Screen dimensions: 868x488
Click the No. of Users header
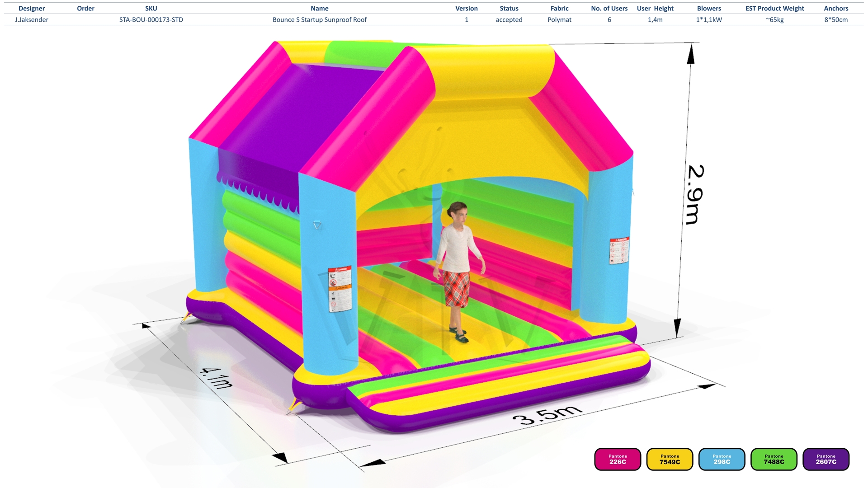tap(609, 8)
